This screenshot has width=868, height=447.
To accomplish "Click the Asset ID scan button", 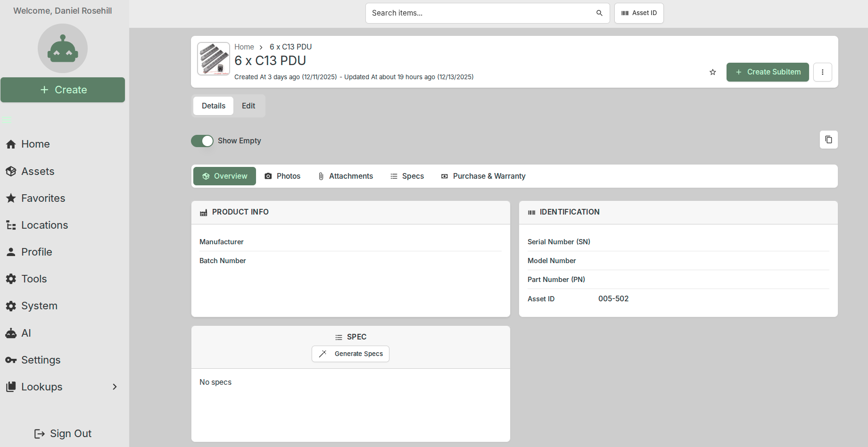I will [x=639, y=13].
